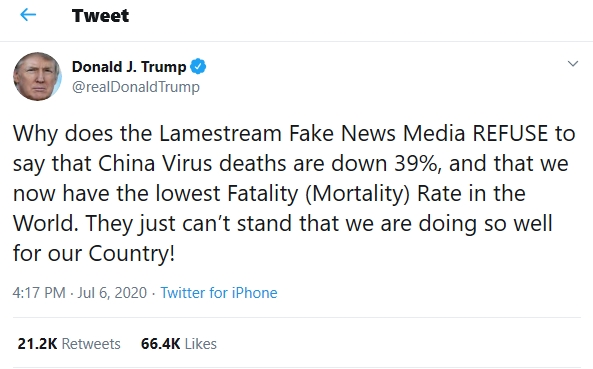Click the Twitter for iPhone source link
This screenshot has width=593, height=369.
219,293
